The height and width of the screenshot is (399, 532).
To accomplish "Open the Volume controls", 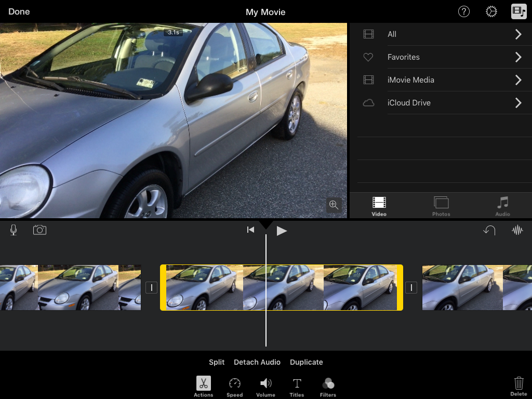I will click(265, 388).
